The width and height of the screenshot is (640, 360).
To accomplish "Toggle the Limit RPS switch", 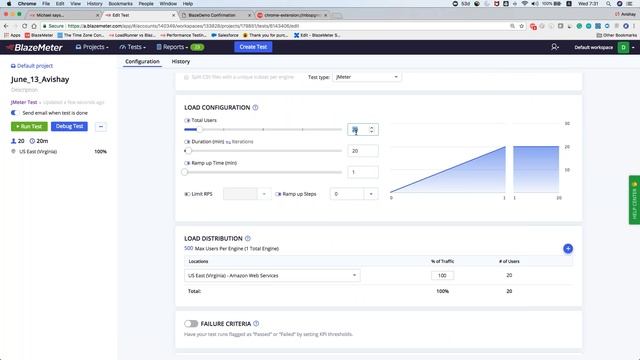I will tap(187, 194).
